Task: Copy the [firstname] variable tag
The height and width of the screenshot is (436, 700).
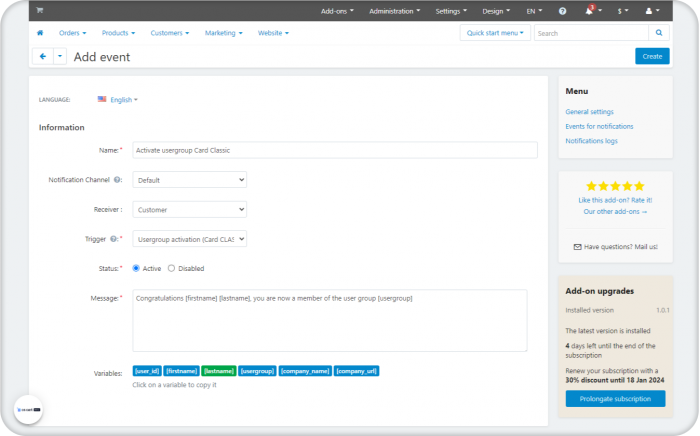Action: pos(181,371)
